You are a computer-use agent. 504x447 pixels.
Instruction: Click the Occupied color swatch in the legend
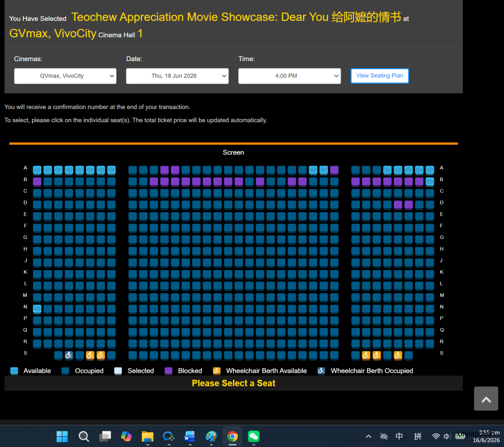(x=65, y=371)
